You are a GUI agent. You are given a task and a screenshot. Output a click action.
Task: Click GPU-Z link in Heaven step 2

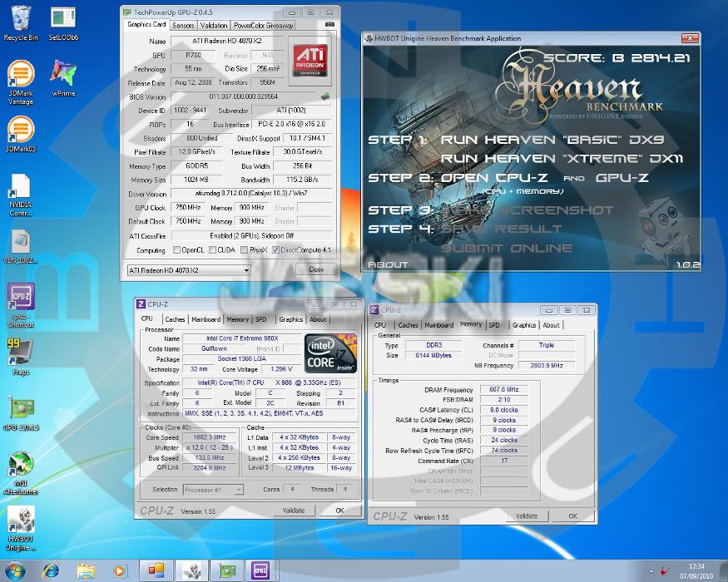pos(622,177)
